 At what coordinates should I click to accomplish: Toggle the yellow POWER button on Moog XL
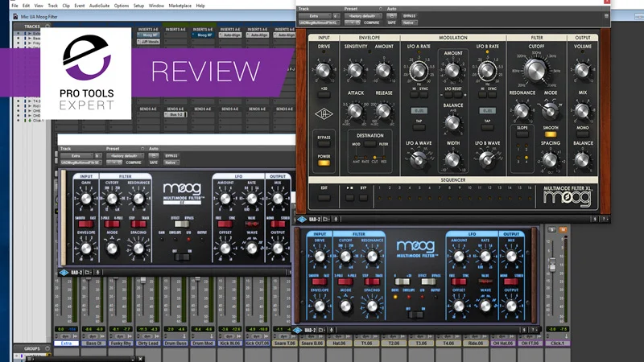pos(324,163)
